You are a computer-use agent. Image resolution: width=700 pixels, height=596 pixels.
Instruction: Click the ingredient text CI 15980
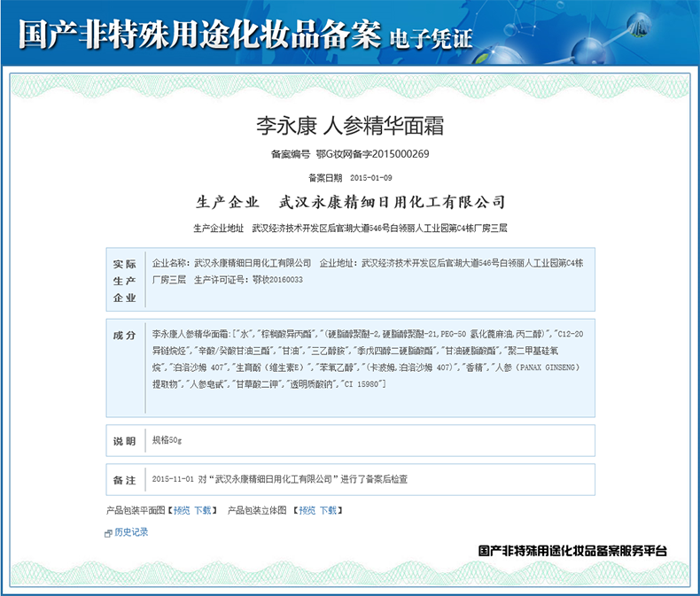362,384
